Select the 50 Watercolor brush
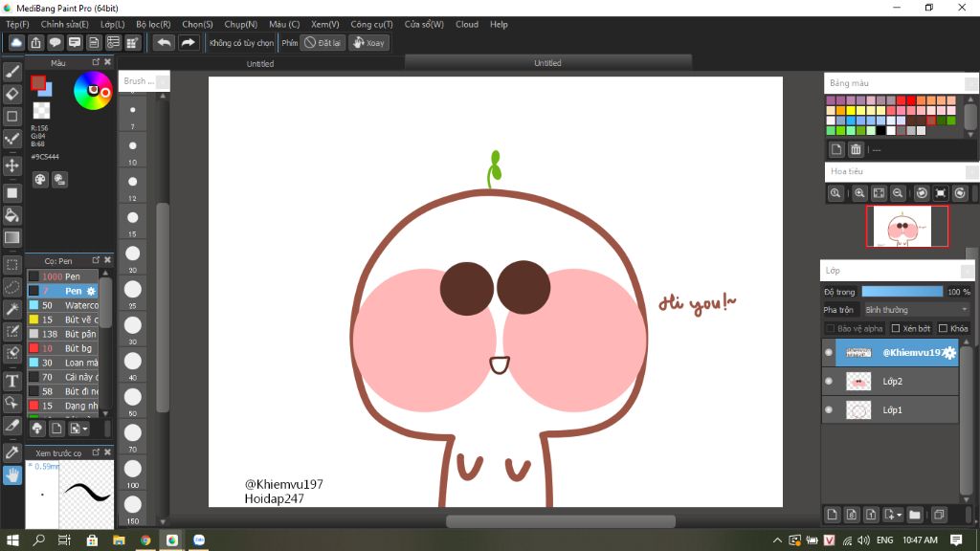Screen dimensions: 980x551 (x=62, y=305)
